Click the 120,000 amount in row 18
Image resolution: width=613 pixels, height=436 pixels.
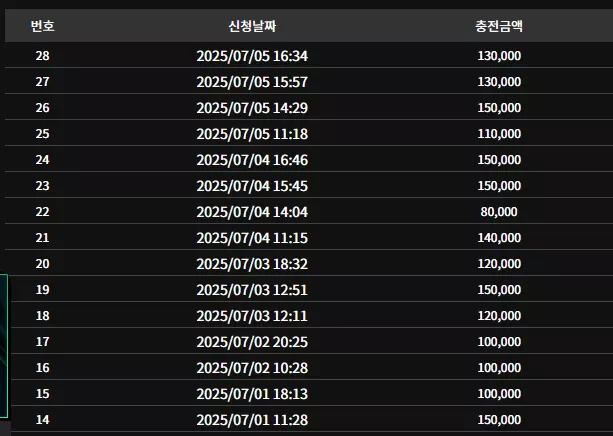499,316
